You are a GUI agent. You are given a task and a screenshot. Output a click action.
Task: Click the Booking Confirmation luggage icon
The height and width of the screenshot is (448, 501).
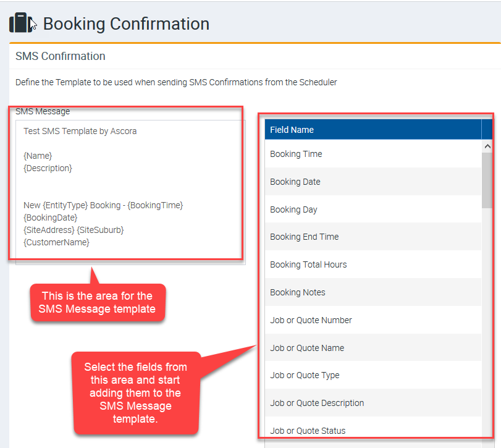[x=20, y=23]
